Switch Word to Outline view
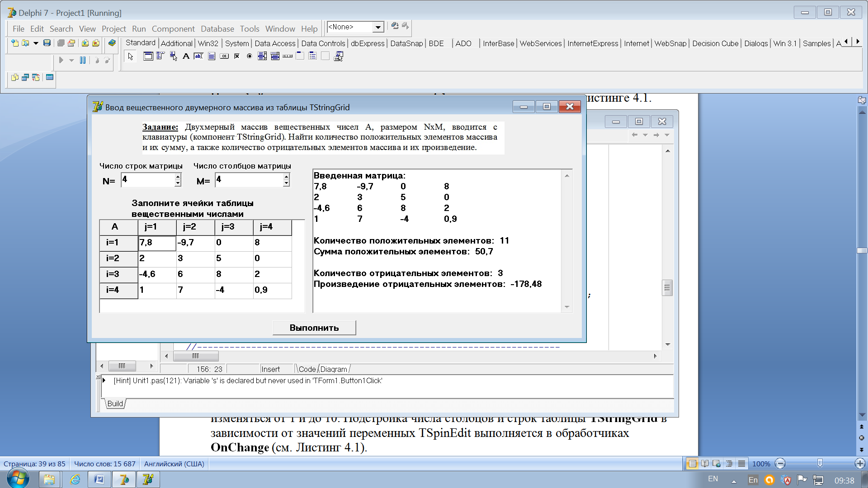This screenshot has height=488, width=868. tap(729, 464)
